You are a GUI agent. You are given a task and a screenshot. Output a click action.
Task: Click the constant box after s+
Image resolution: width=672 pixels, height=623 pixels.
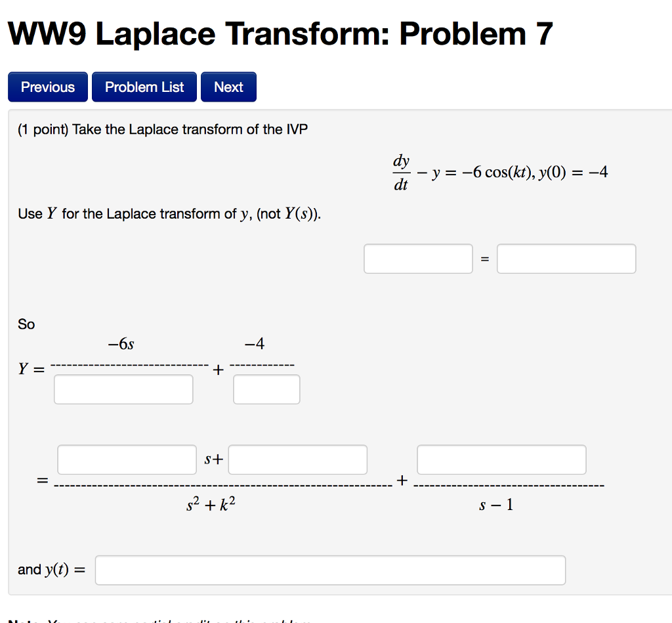[x=297, y=460]
